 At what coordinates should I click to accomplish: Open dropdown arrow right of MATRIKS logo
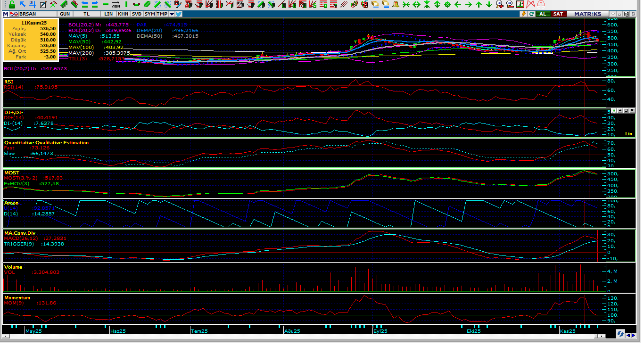tap(612, 14)
